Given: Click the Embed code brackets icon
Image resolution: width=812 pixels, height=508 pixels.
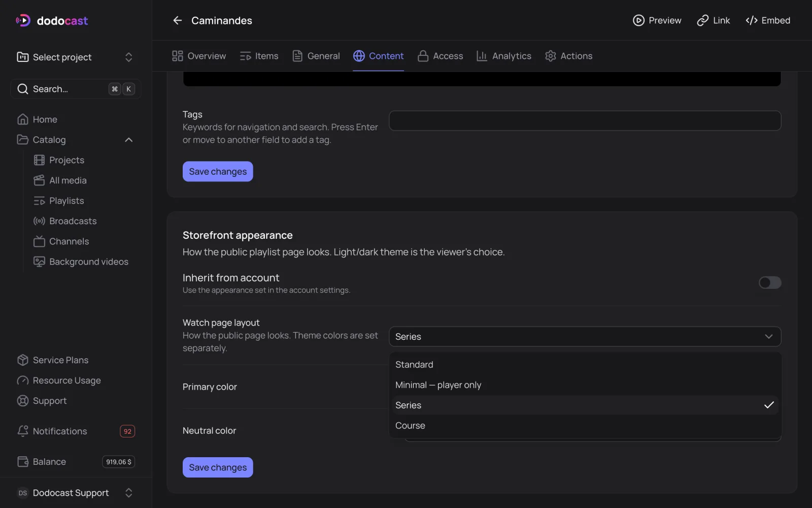Looking at the screenshot, I should click(751, 20).
